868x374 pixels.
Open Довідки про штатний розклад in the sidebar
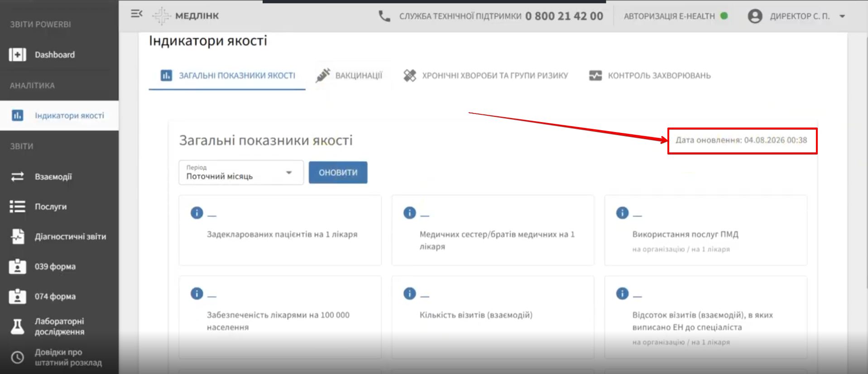(59, 357)
